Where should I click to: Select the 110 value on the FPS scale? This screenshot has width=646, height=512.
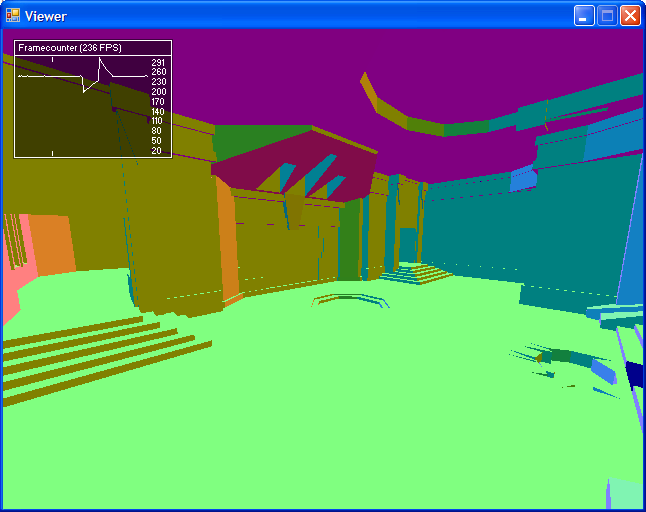pos(157,121)
